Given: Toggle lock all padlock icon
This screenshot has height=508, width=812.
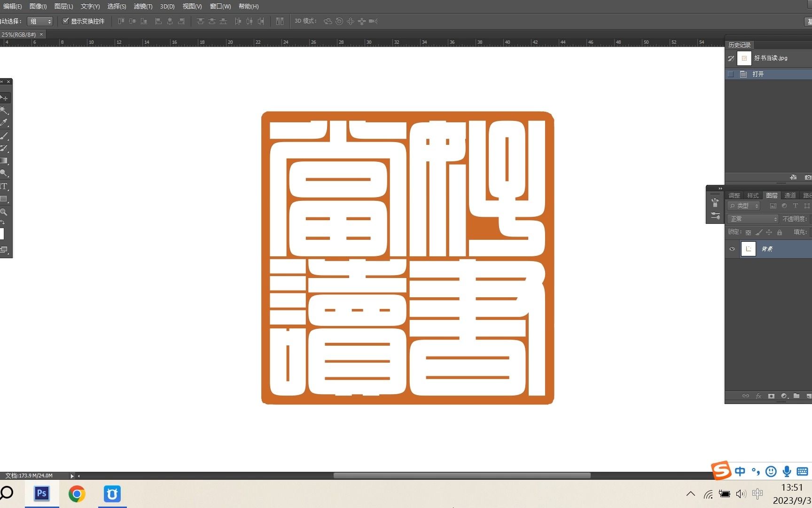Looking at the screenshot, I should [x=780, y=232].
